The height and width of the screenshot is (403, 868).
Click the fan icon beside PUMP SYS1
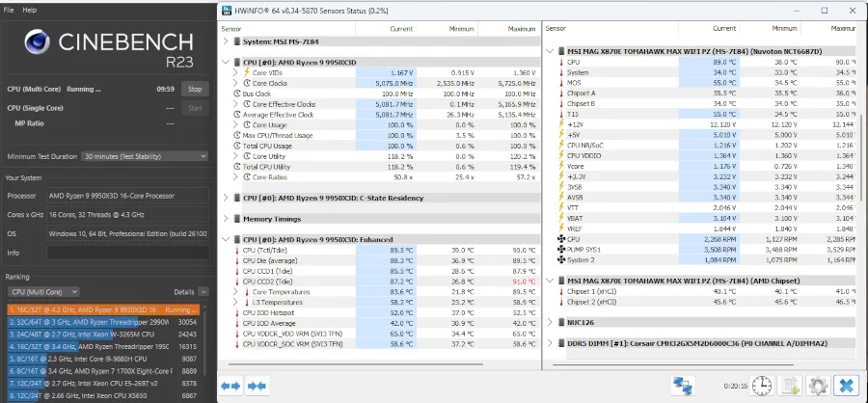[x=561, y=250]
